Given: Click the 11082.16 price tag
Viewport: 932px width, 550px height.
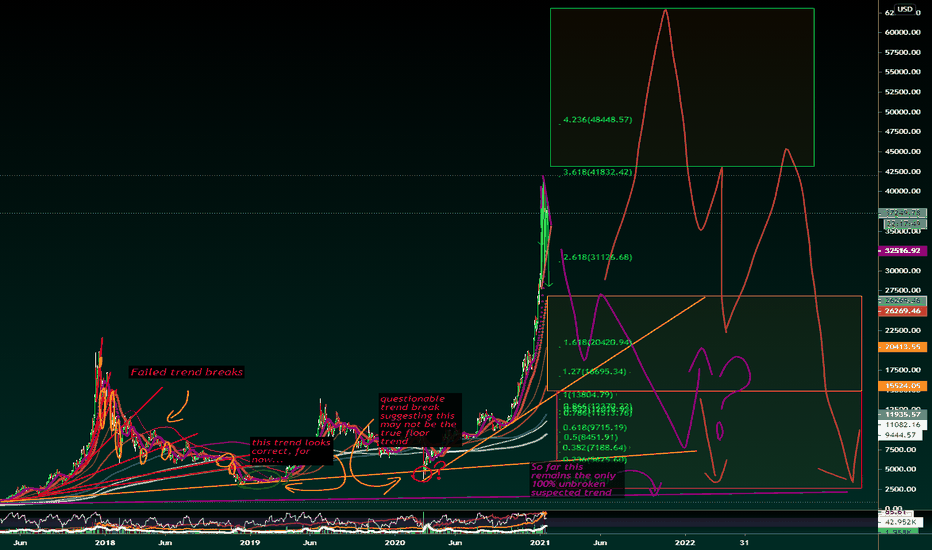Looking at the screenshot, I should tap(902, 425).
